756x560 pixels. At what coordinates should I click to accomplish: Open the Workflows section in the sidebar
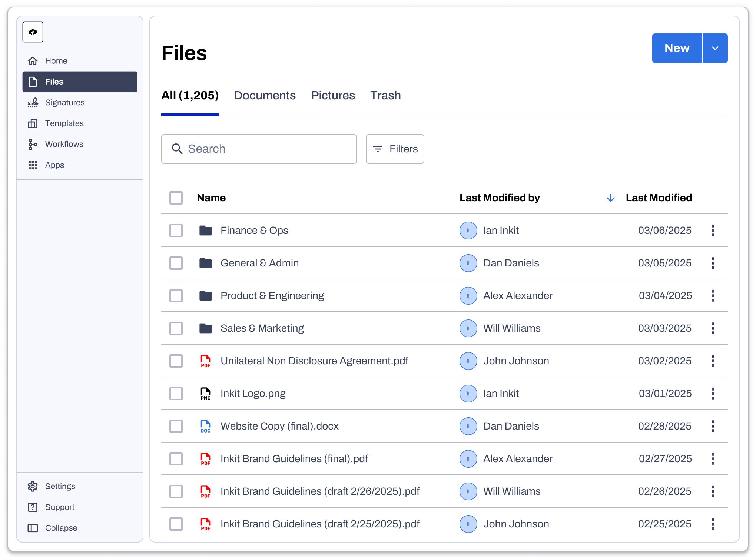pos(64,144)
